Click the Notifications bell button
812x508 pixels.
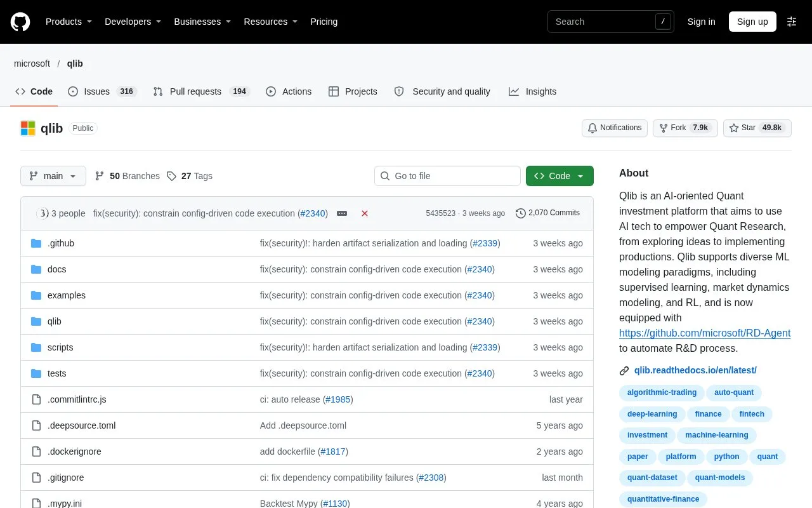(x=615, y=128)
